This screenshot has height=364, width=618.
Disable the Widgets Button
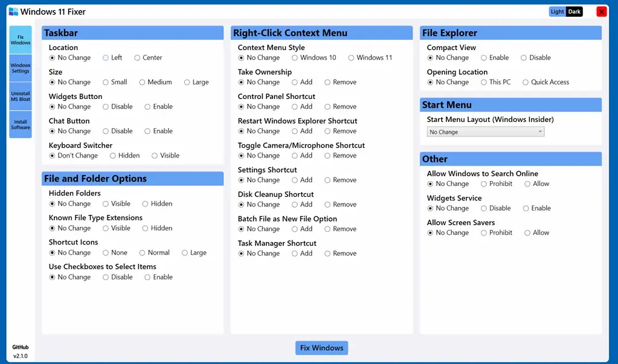coord(117,106)
